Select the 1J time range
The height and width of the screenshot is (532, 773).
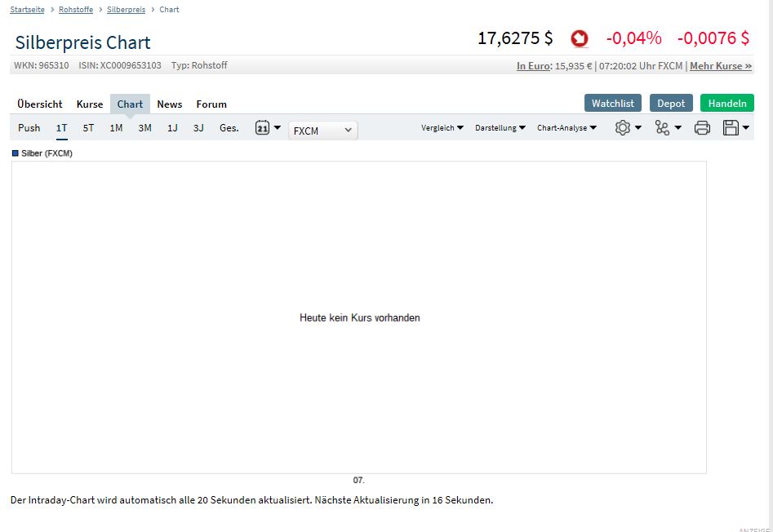tap(172, 128)
